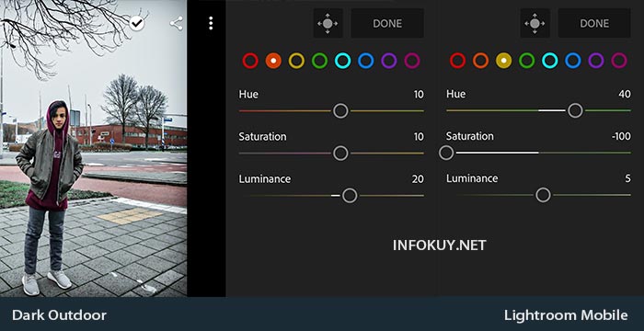Click the Lightroom Mobile caption

566,315
